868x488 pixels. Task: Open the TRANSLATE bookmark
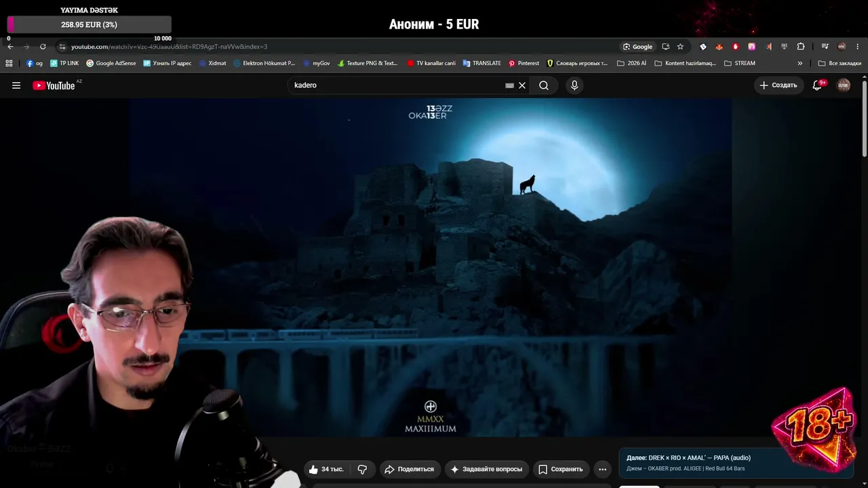pyautogui.click(x=482, y=63)
